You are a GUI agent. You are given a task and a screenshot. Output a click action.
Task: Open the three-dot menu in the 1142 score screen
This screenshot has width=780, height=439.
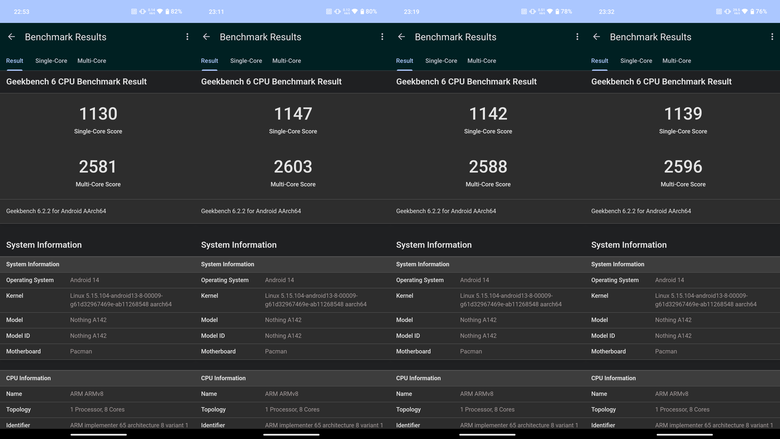pyautogui.click(x=577, y=37)
